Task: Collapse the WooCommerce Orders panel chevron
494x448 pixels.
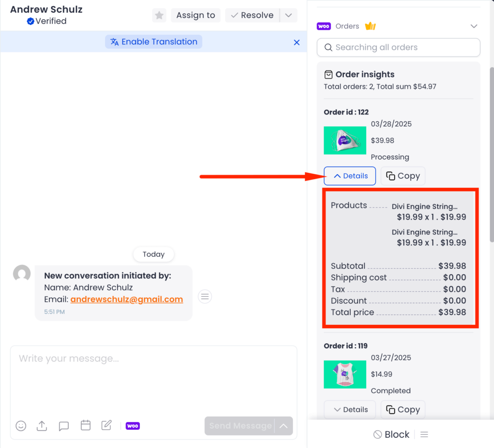Action: click(474, 26)
